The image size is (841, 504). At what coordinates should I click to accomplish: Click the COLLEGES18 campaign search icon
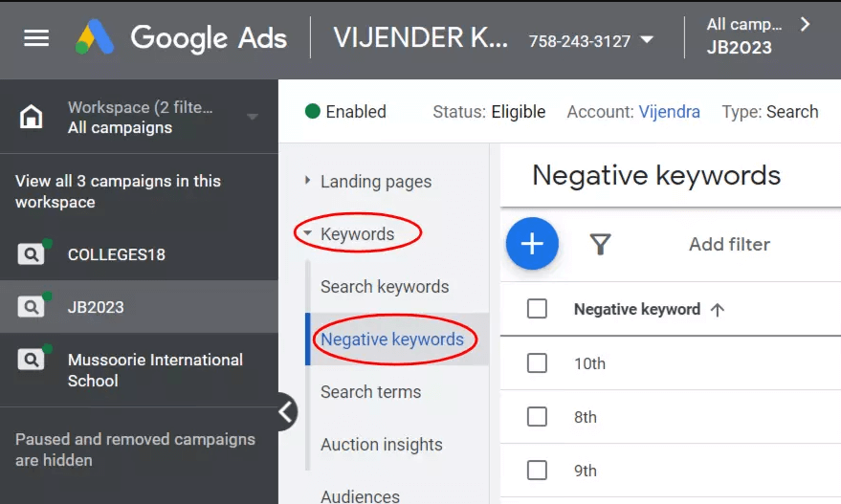tap(32, 253)
